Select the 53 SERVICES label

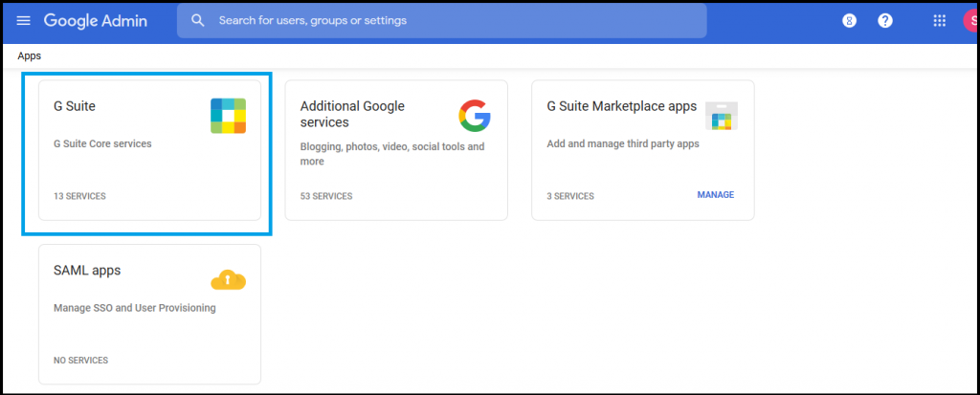tap(326, 196)
